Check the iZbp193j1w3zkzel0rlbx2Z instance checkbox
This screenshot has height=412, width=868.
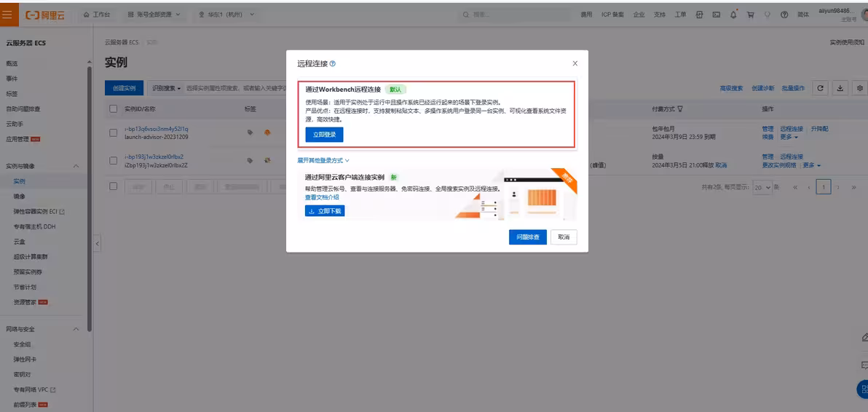(114, 160)
